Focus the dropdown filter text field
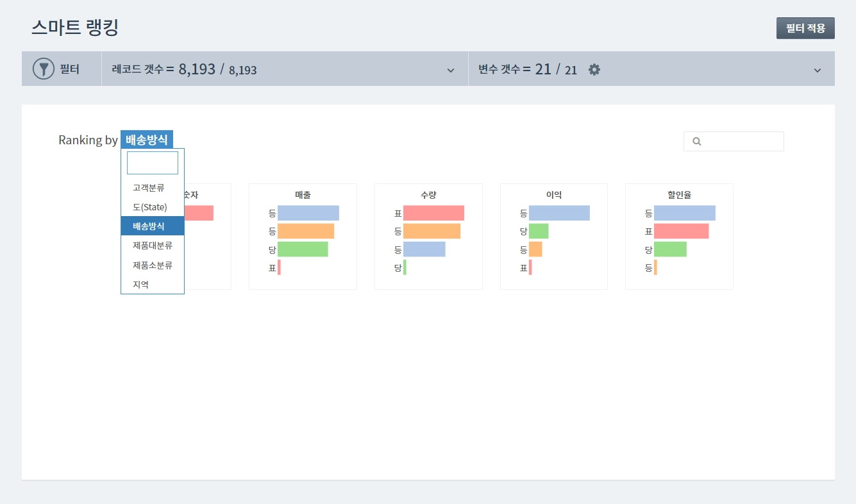 click(x=153, y=163)
